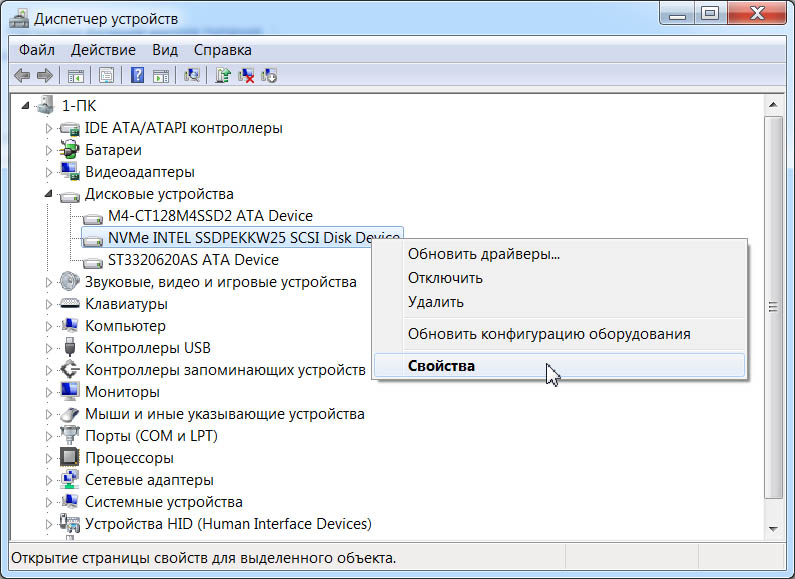
Task: Expand the Контроллеры USB category arrow
Action: (48, 348)
